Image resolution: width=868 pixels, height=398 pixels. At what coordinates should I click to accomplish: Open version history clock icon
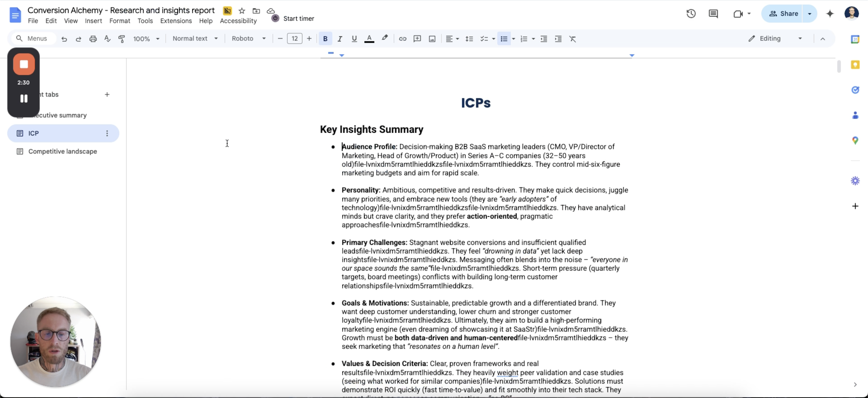[691, 13]
